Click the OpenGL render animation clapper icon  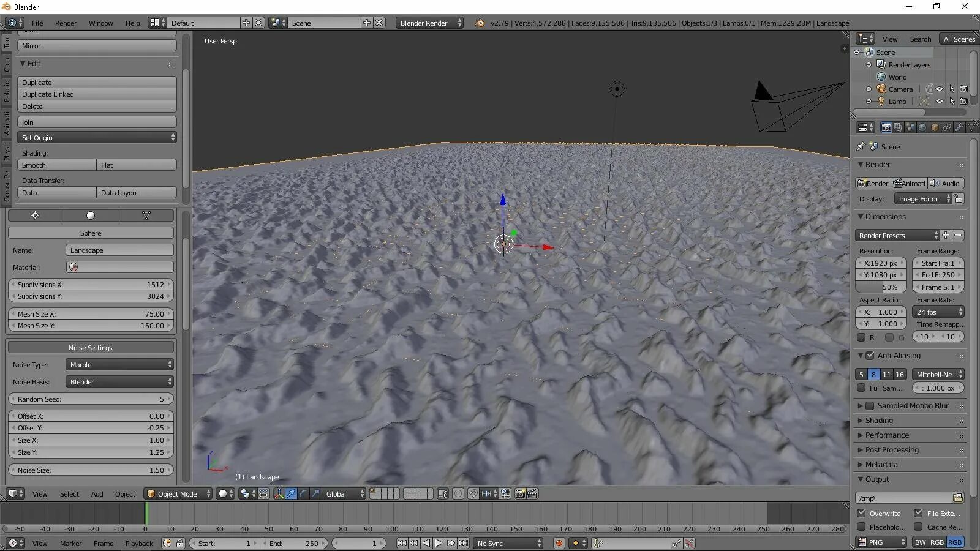533,493
